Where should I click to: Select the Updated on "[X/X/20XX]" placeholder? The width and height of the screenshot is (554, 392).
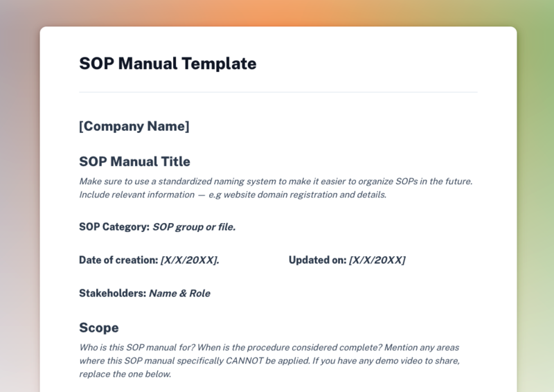(377, 260)
